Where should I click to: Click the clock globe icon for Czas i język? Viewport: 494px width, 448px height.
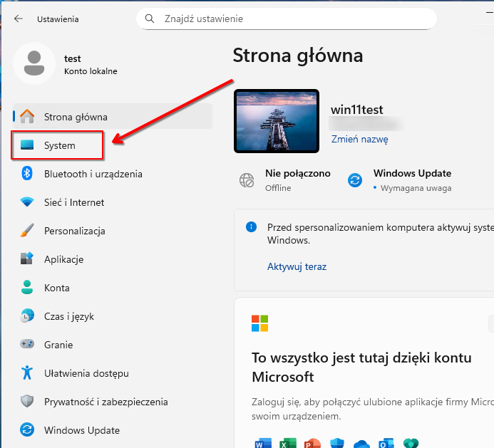point(27,316)
